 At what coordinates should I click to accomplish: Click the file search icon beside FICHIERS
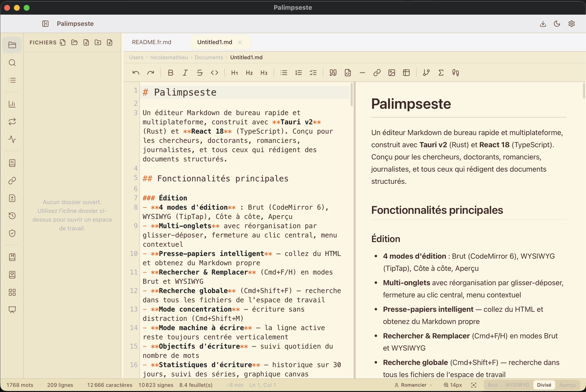[x=62, y=42]
